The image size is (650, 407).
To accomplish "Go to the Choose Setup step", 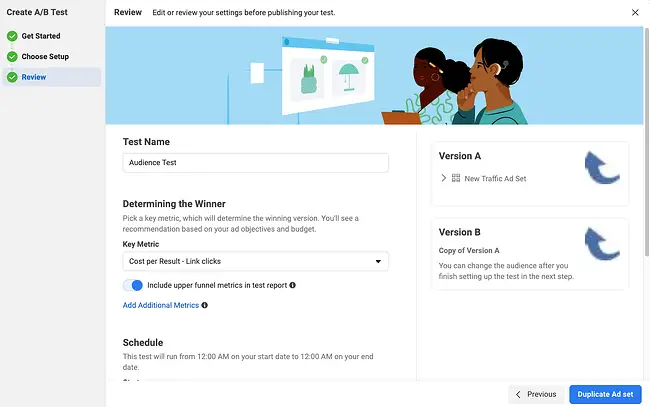I will tap(45, 56).
